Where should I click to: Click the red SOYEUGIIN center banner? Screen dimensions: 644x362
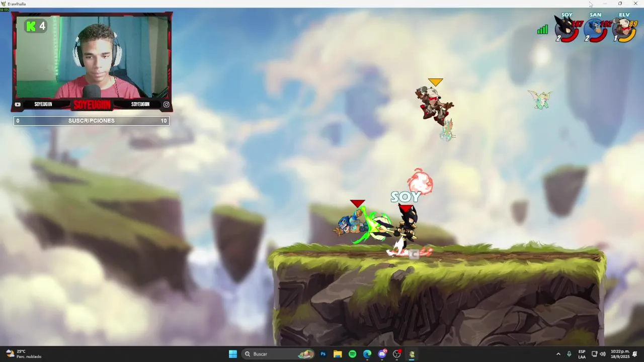(x=92, y=105)
